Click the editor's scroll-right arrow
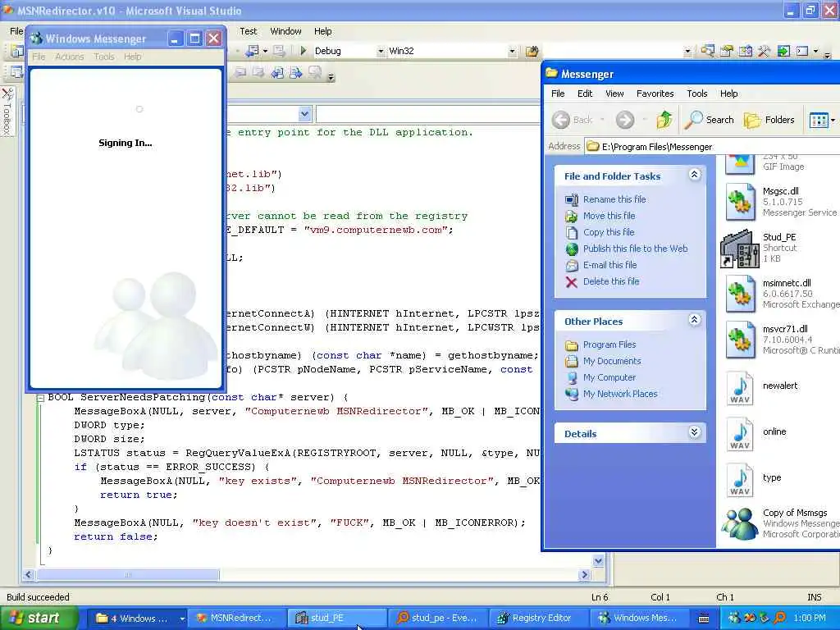Image resolution: width=840 pixels, height=630 pixels. tap(584, 574)
